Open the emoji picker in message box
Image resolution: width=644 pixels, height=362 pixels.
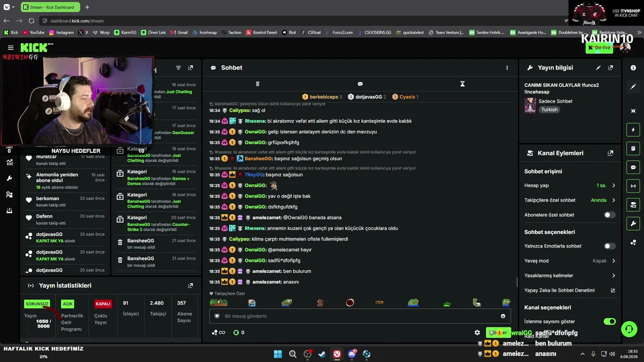(x=503, y=316)
